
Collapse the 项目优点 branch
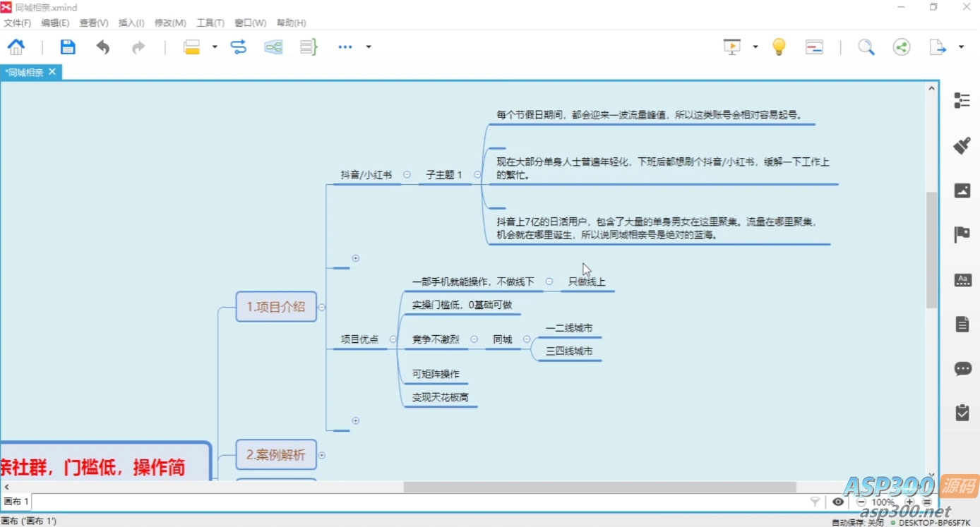pos(393,339)
